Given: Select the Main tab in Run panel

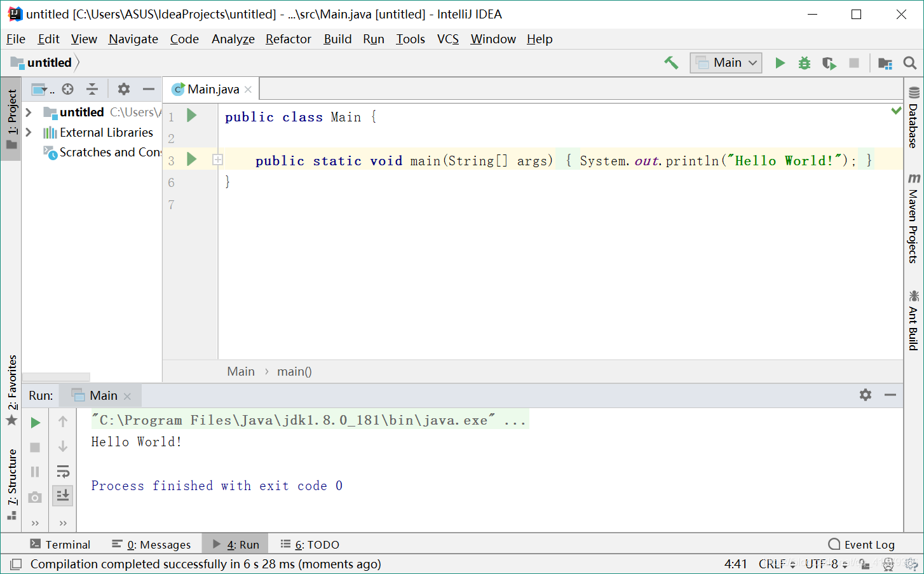Looking at the screenshot, I should pos(100,395).
